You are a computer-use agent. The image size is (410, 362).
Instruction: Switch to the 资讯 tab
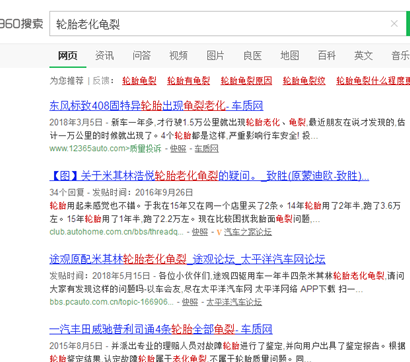click(104, 55)
